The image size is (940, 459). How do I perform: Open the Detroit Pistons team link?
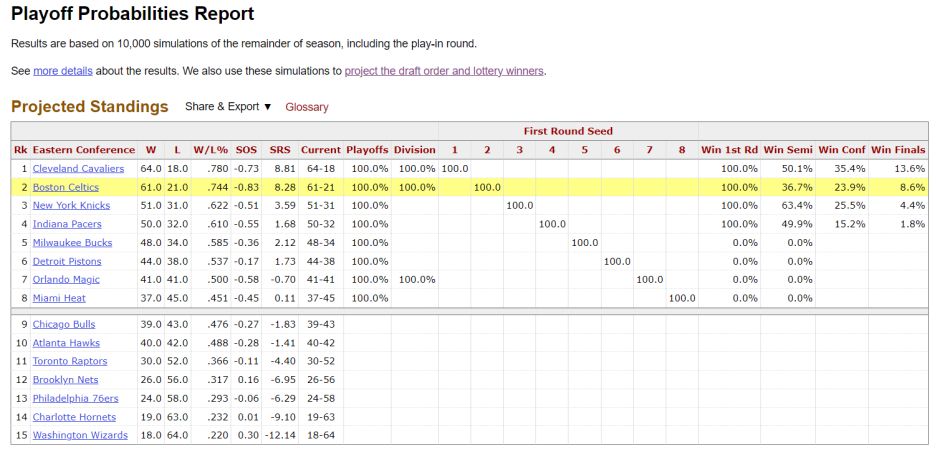click(x=67, y=261)
